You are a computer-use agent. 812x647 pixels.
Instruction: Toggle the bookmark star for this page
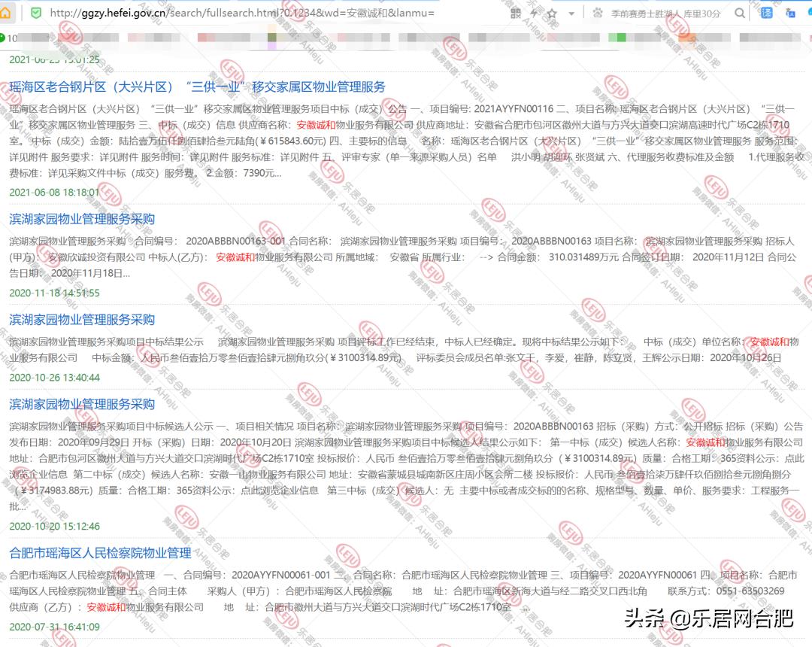pos(552,13)
